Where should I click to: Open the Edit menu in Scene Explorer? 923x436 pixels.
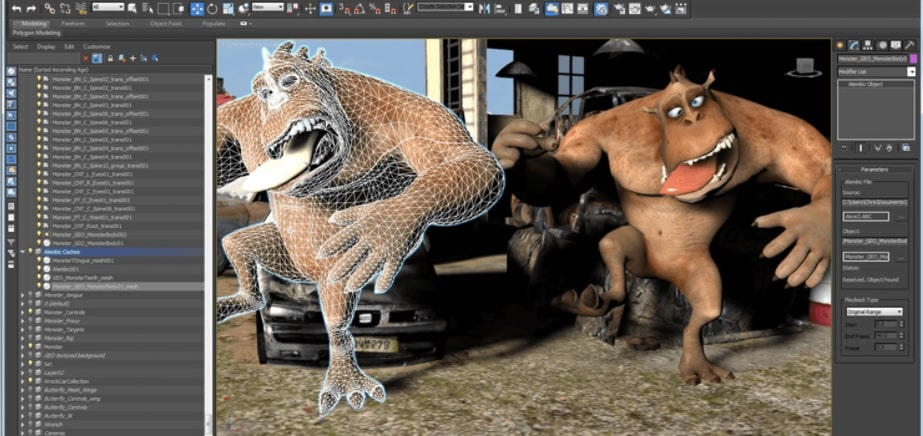pyautogui.click(x=69, y=46)
